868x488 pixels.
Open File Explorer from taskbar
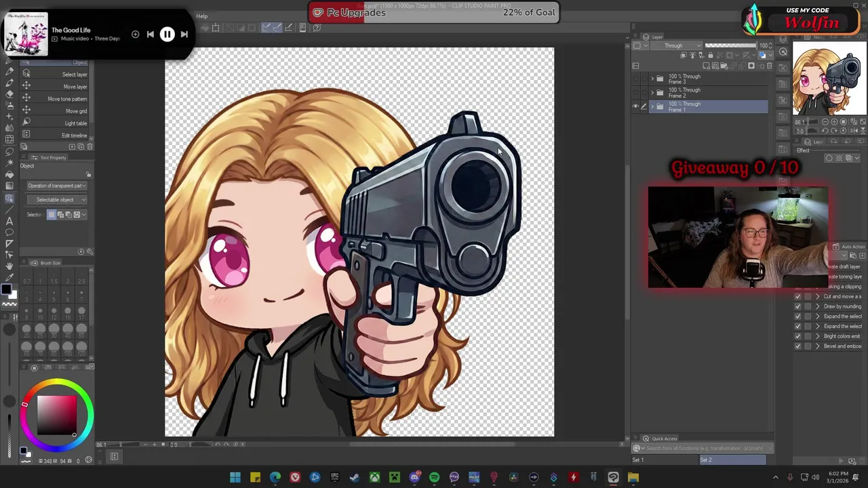633,478
